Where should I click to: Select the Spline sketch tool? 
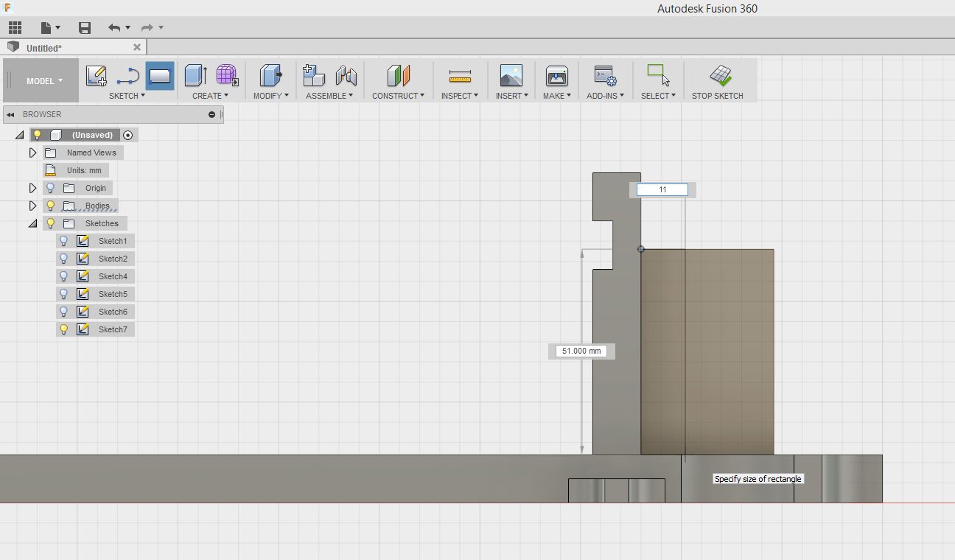coord(128,75)
